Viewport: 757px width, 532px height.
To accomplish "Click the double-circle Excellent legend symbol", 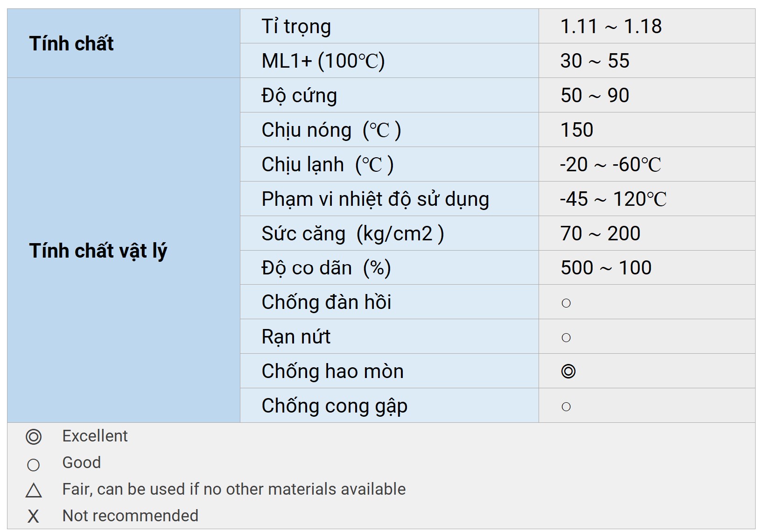I will pos(34,437).
